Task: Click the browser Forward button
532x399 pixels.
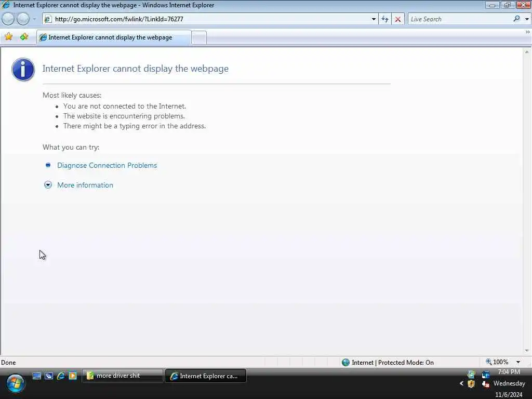Action: [23, 19]
